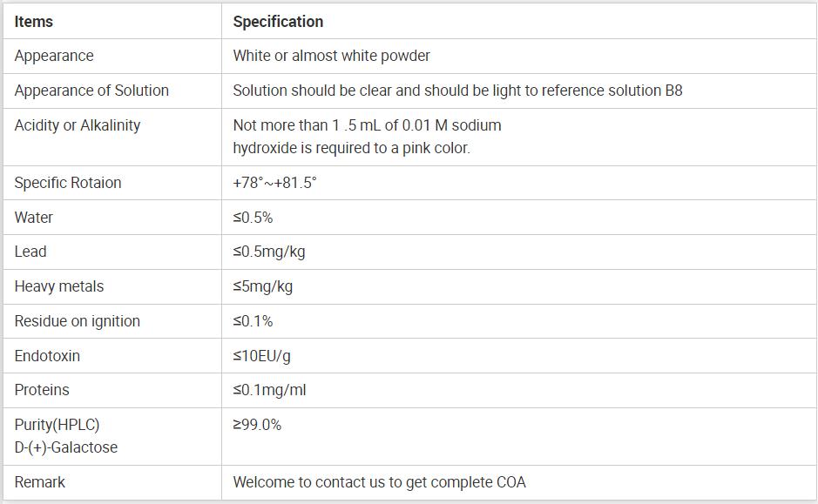Select the Heavy metals label
Screen dimensions: 818x504
(x=59, y=286)
